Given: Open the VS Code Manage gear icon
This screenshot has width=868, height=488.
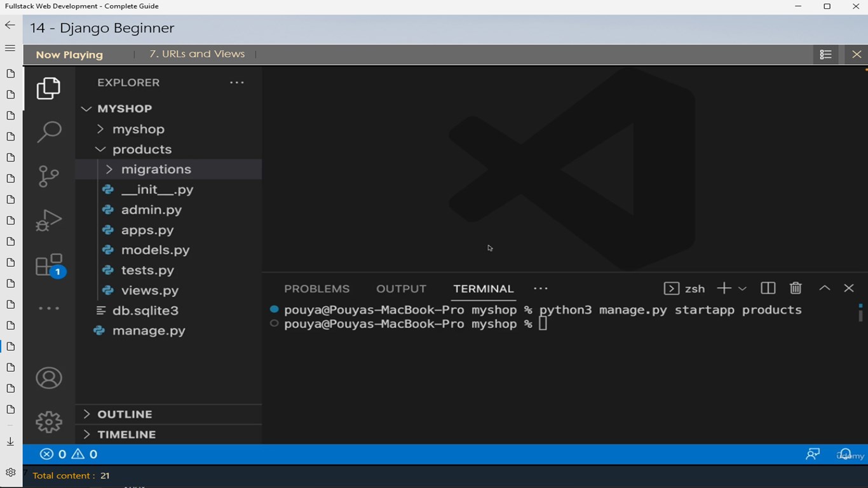Looking at the screenshot, I should [x=49, y=422].
